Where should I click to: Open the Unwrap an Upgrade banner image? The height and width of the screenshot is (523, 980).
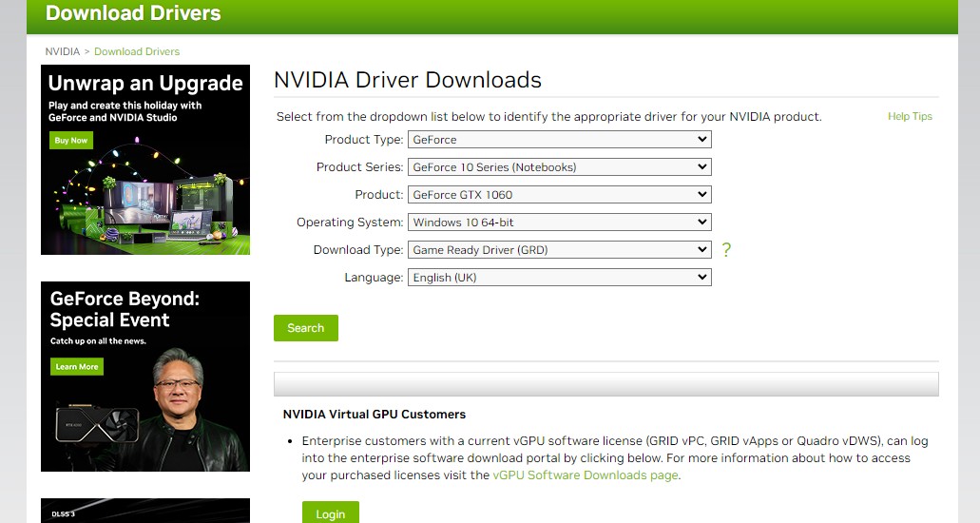[145, 160]
